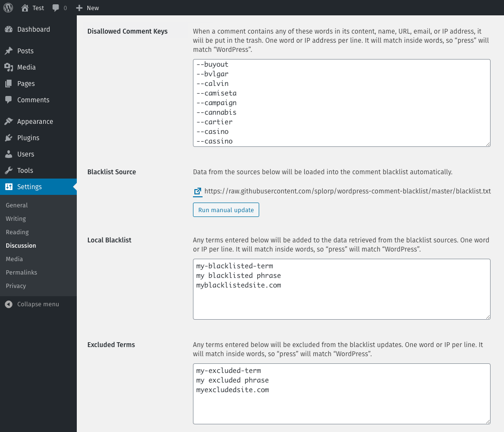Click the Media sidebar icon
Viewport: 504px width, 432px height.
(9, 67)
